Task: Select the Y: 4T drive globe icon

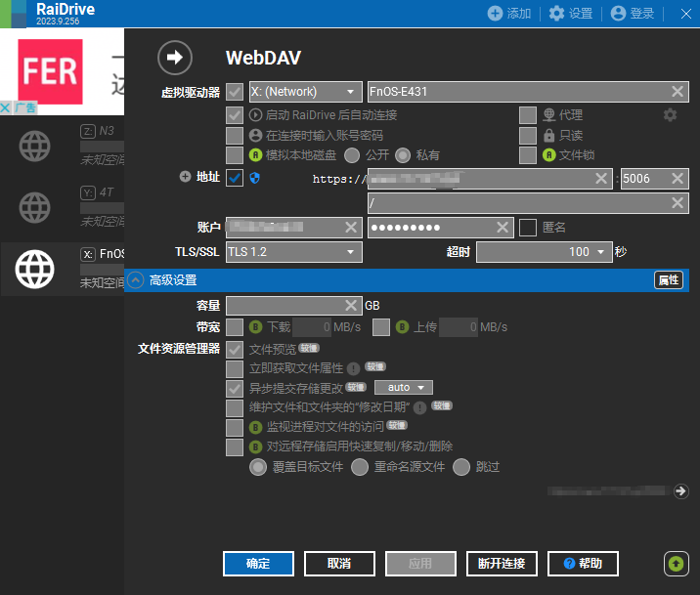Action: tap(34, 207)
